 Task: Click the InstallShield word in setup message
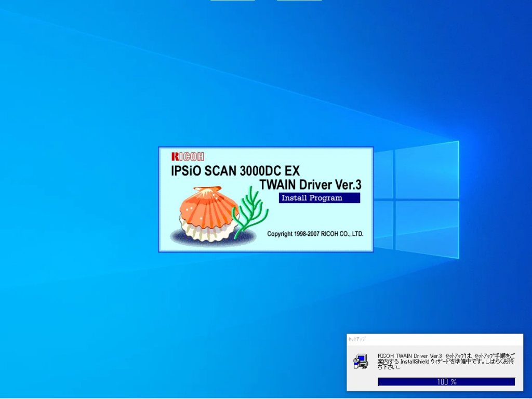tap(415, 362)
